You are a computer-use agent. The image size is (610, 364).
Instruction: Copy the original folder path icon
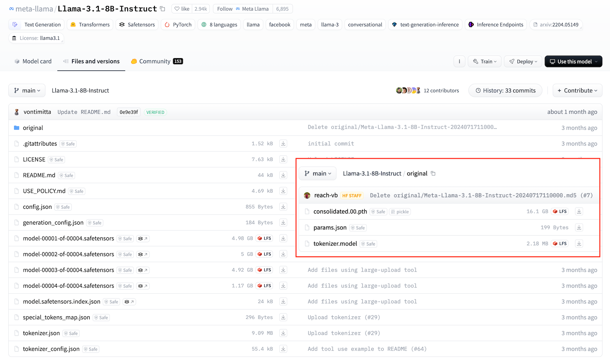pyautogui.click(x=433, y=174)
